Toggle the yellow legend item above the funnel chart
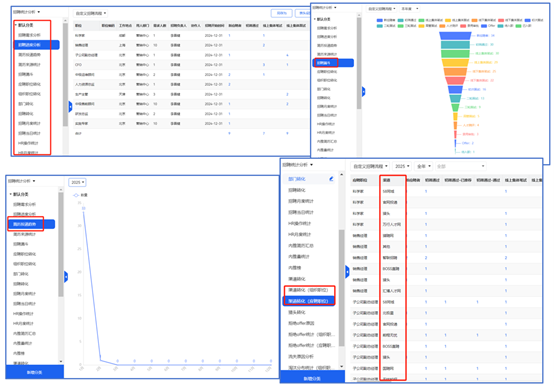 448,20
